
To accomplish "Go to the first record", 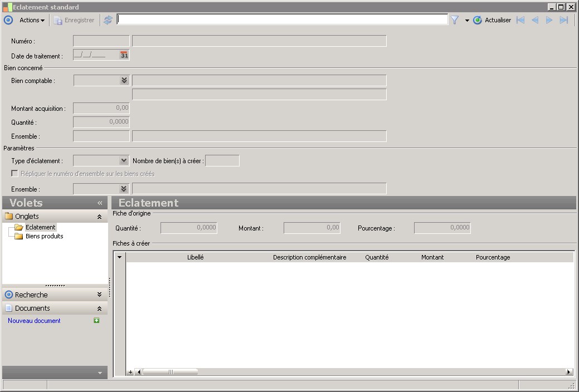I will (x=520, y=20).
